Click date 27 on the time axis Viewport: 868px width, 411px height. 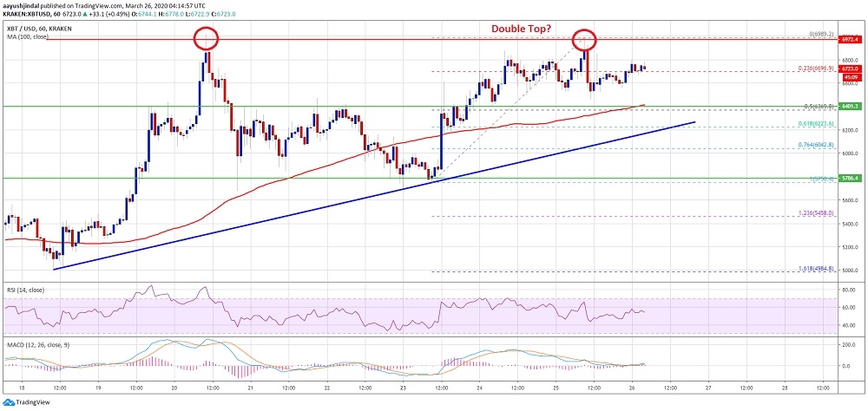coord(707,388)
